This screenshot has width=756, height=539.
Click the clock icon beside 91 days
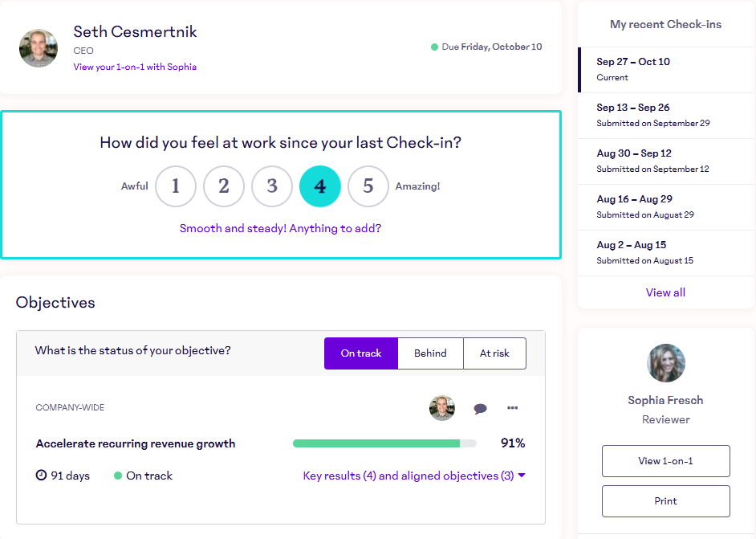coord(42,476)
